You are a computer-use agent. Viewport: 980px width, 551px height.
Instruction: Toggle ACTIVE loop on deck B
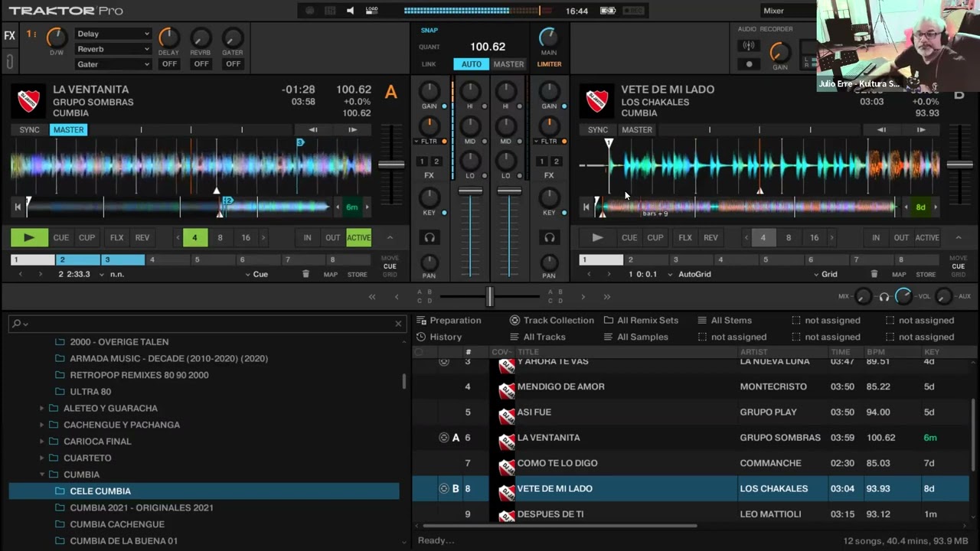[927, 238]
